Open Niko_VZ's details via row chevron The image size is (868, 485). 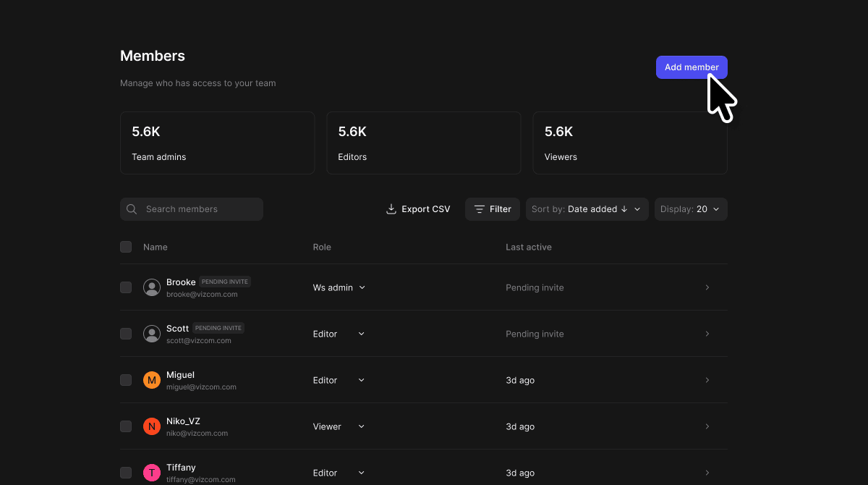point(707,426)
